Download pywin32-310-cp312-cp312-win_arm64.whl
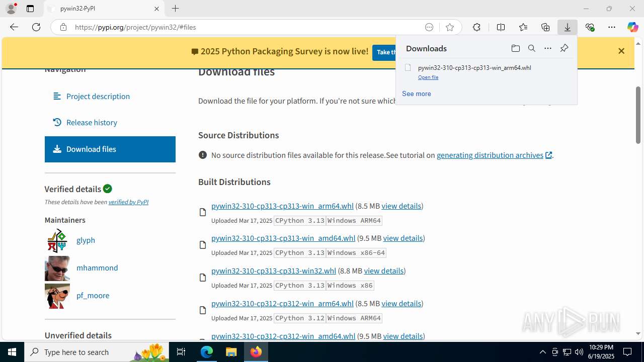This screenshot has height=362, width=644. pyautogui.click(x=282, y=304)
